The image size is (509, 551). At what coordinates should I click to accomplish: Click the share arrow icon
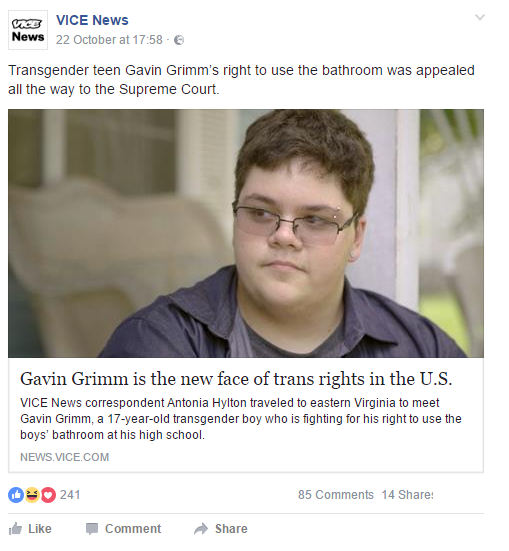click(201, 529)
